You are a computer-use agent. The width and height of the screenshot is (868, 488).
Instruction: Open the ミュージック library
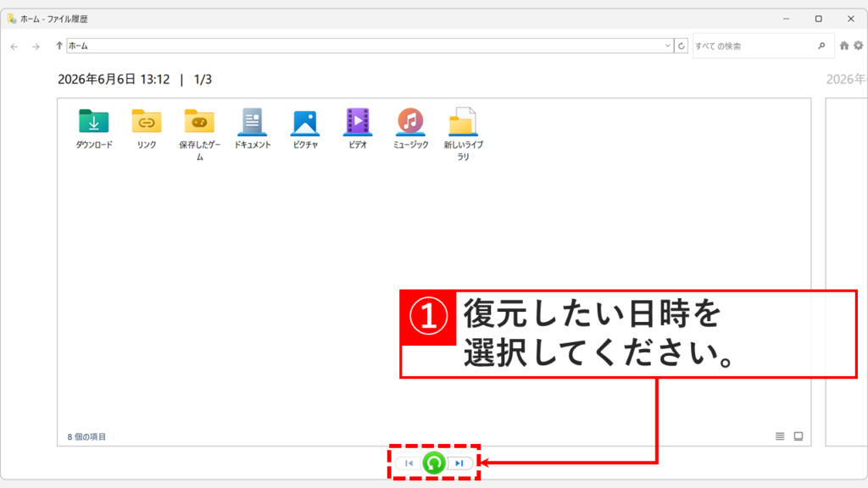(x=411, y=129)
